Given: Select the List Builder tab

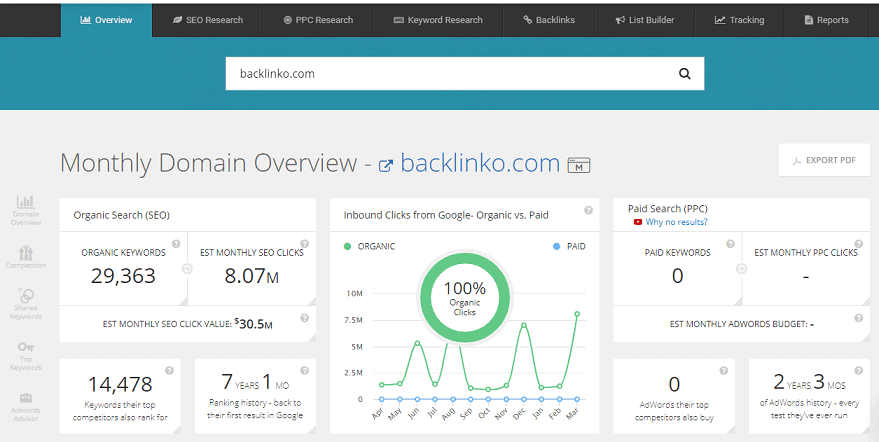Looking at the screenshot, I should click(x=645, y=20).
